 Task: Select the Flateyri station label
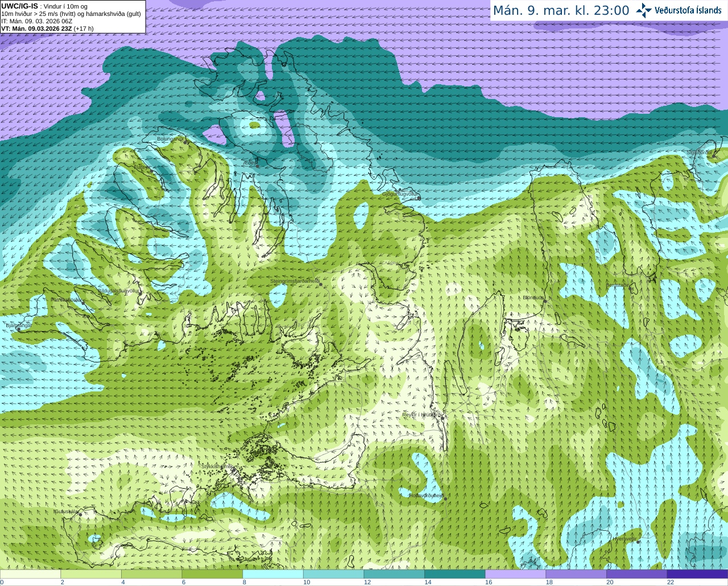[142, 167]
